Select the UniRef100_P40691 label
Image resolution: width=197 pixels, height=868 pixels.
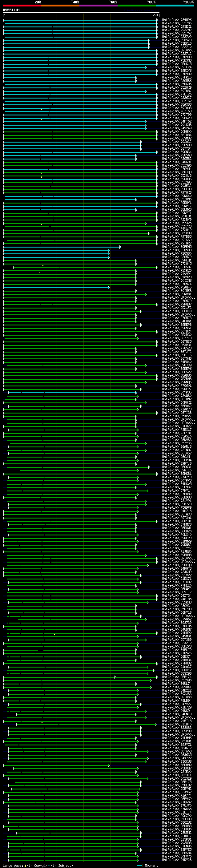pos(176,162)
